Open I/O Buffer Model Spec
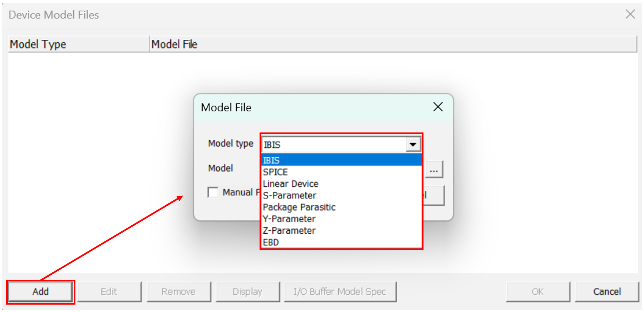 [x=340, y=291]
